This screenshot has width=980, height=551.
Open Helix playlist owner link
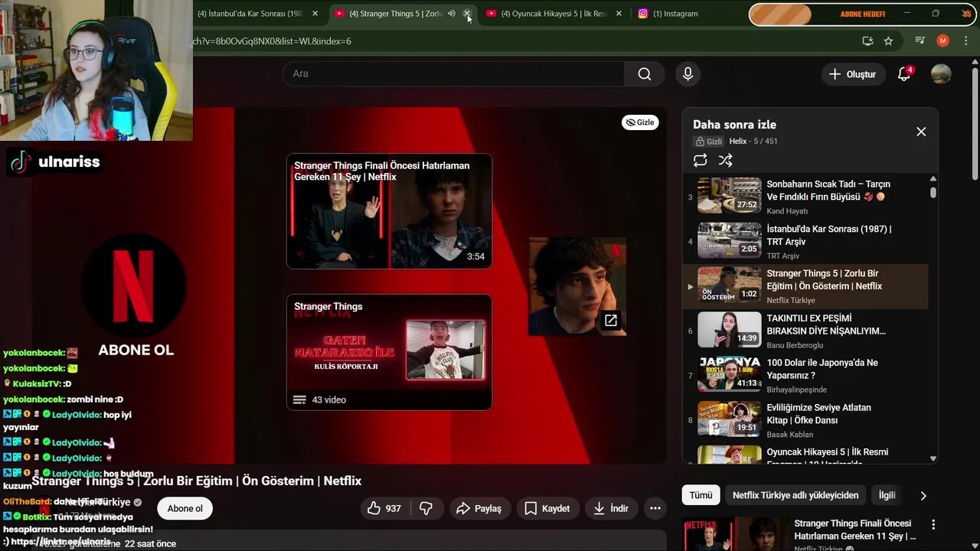tap(737, 142)
